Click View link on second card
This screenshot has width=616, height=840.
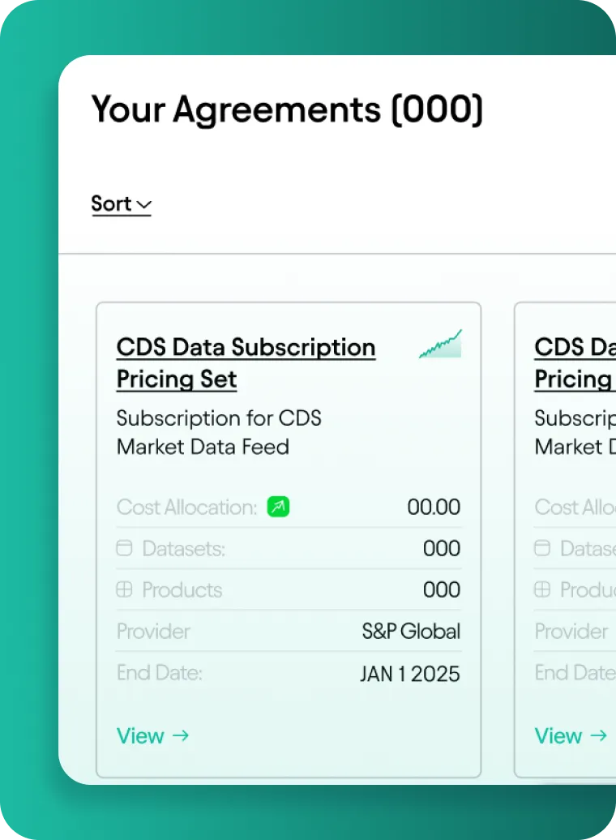click(571, 736)
